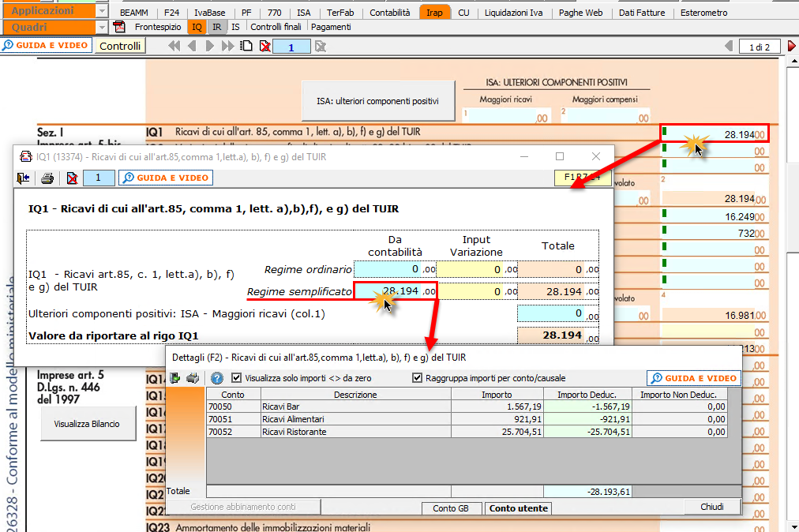Advance to the next page in the main toolbar

pos(209,47)
